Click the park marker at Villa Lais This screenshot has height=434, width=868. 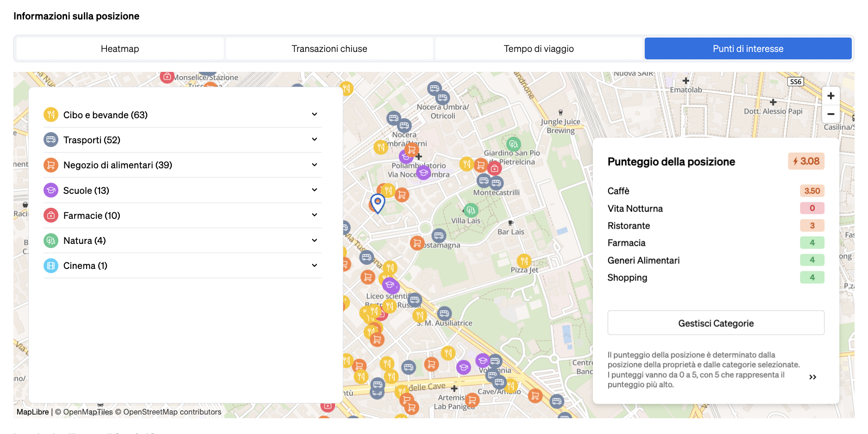471,211
